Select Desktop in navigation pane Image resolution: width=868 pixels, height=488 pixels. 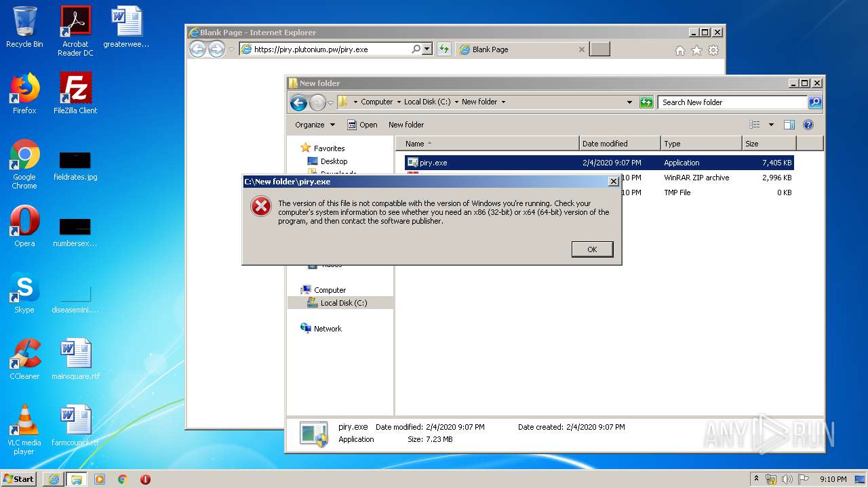tap(334, 161)
